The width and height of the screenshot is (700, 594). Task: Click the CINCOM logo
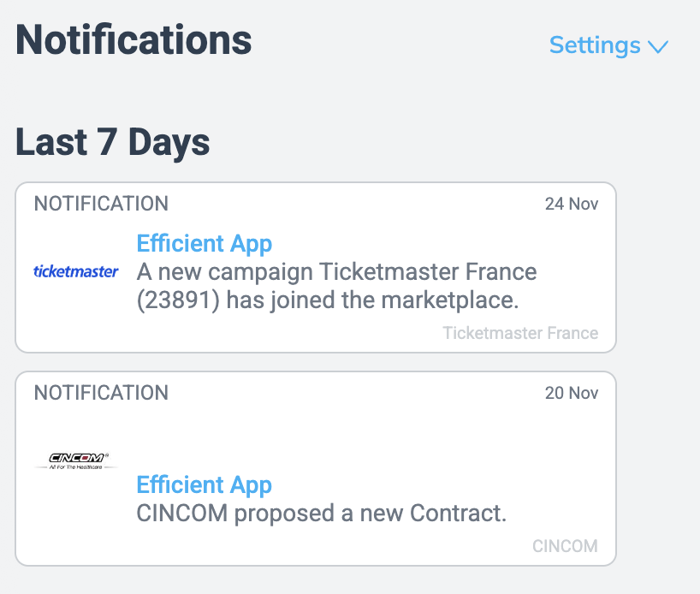[x=76, y=460]
